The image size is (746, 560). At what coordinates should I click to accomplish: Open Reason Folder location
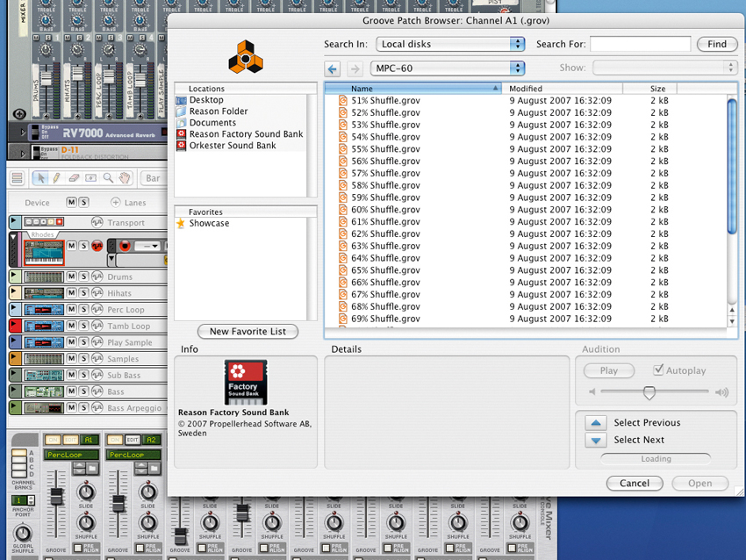pos(219,111)
